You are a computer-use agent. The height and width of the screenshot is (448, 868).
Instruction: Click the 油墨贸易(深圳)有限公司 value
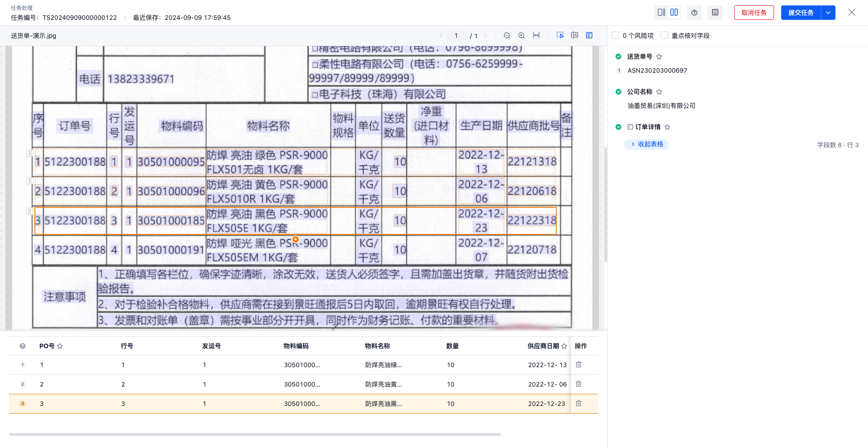[661, 106]
